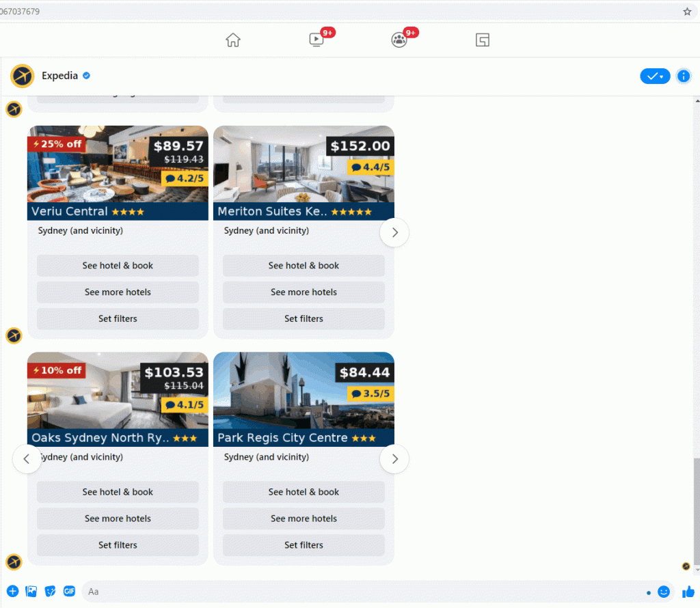Click Meriton Suites Ke.. hotel title
This screenshot has width=700, height=608.
272,212
